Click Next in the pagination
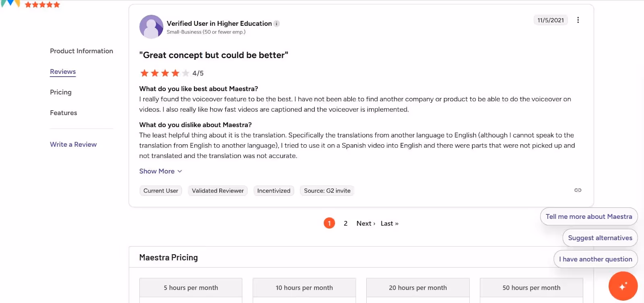The width and height of the screenshot is (644, 303). tap(365, 223)
